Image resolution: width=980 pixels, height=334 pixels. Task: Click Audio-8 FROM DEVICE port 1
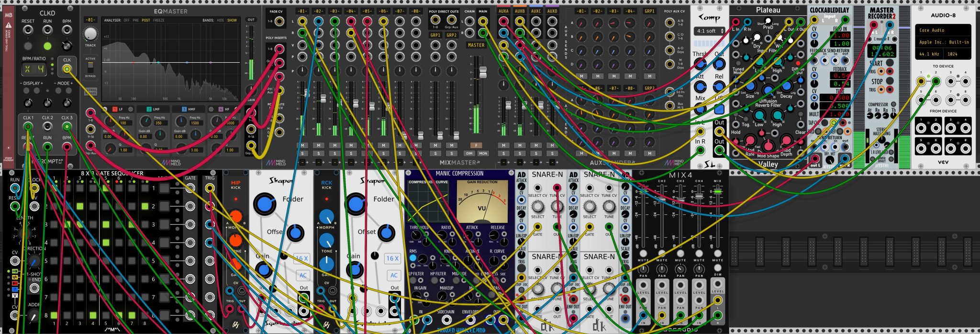[x=921, y=127]
